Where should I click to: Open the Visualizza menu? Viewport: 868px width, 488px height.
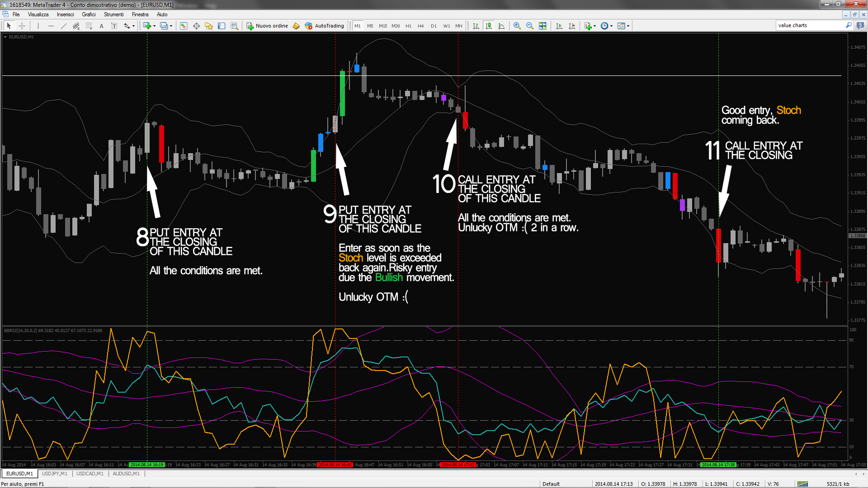pyautogui.click(x=38, y=14)
